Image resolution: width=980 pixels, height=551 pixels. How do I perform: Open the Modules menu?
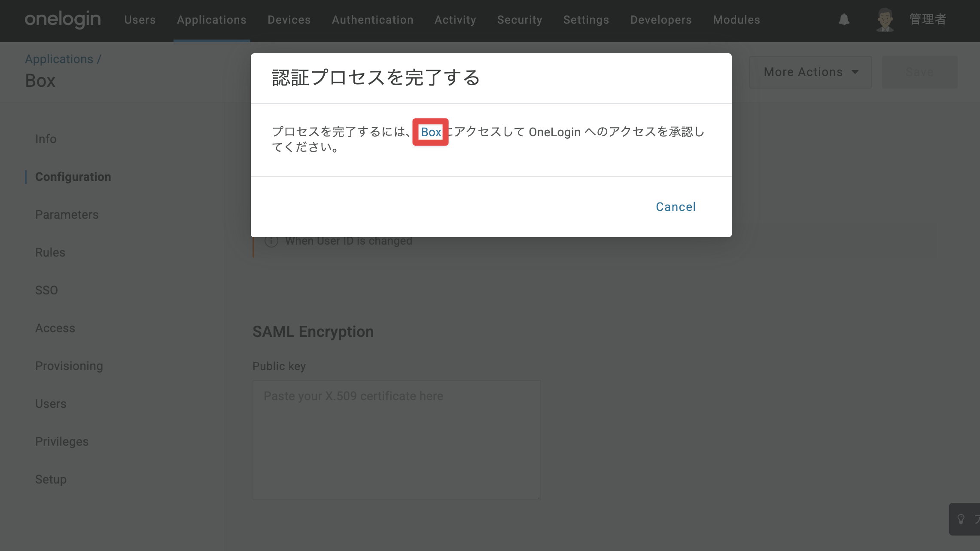[x=737, y=20]
